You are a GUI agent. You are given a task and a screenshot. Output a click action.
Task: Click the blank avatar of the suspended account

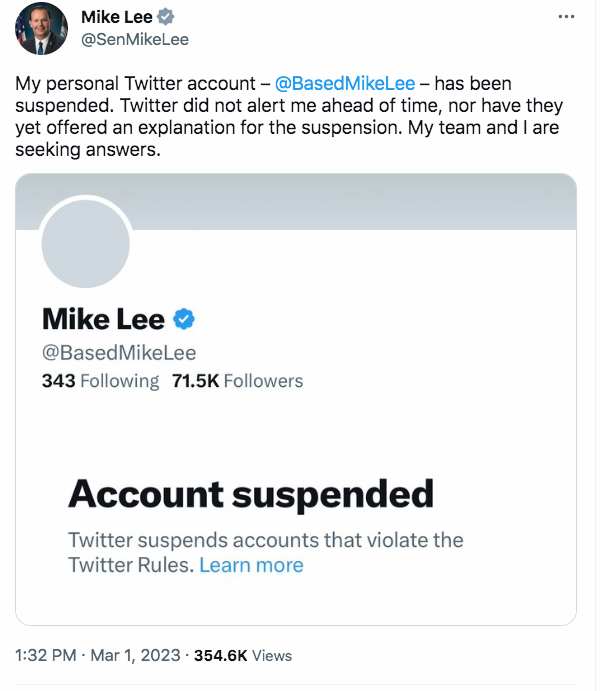click(85, 241)
